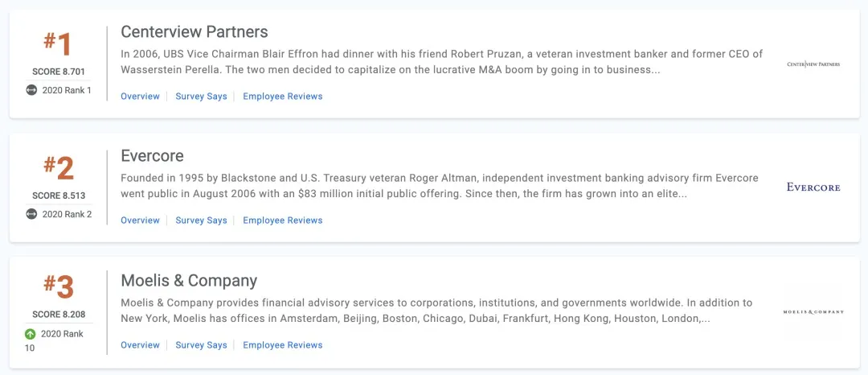
Task: Click the Centerview Partners logo
Action: [813, 64]
